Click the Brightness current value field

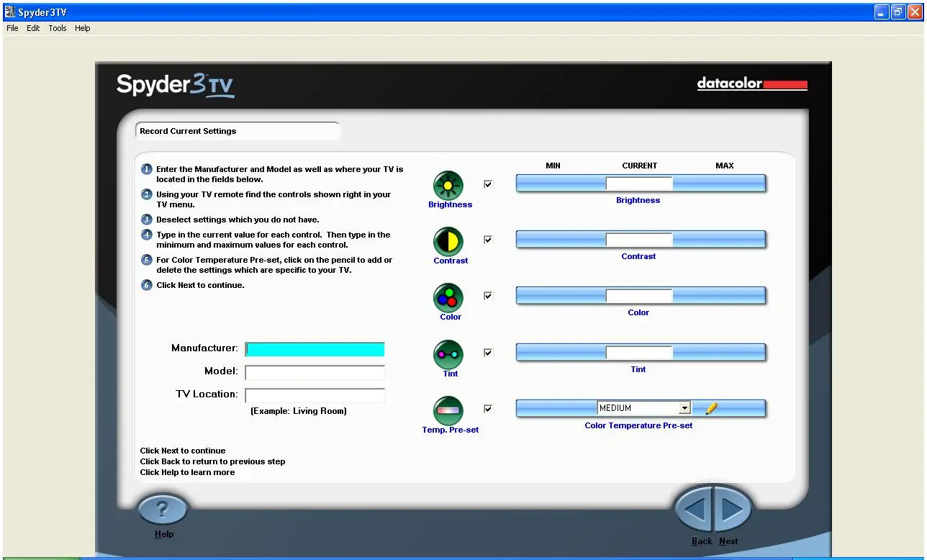pos(639,184)
